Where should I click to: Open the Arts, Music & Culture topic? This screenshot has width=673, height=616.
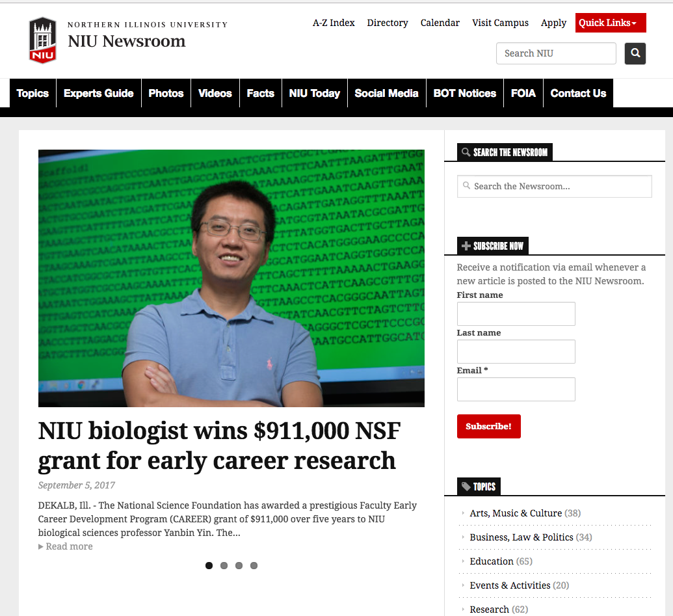516,513
